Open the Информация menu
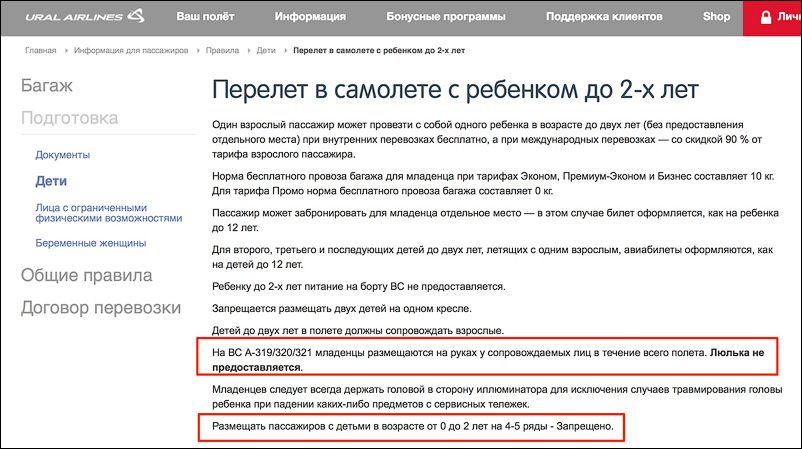Screen dimensions: 802x449 point(310,16)
